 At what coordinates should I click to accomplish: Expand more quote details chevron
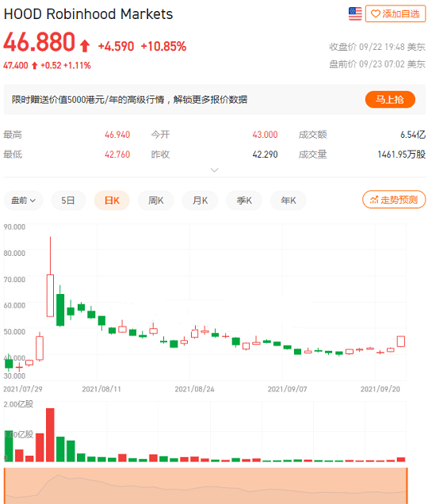pos(215,170)
